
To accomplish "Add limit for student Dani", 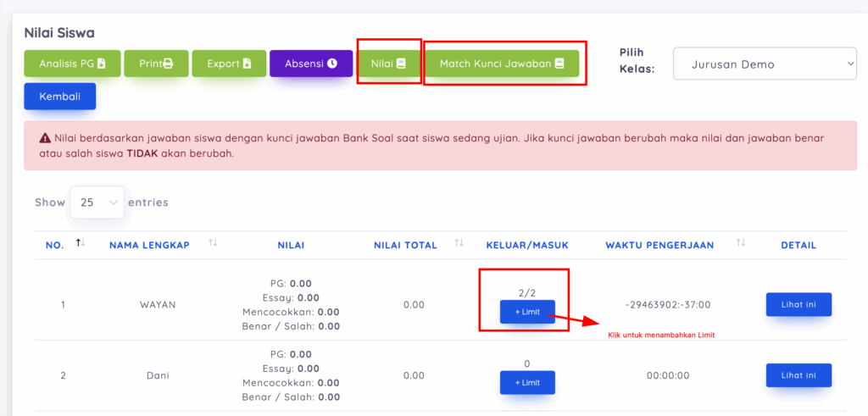I will point(527,382).
